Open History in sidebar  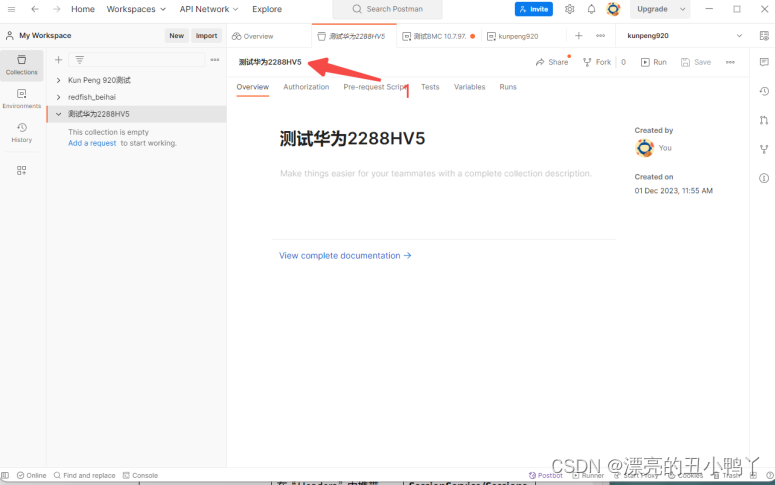click(22, 133)
